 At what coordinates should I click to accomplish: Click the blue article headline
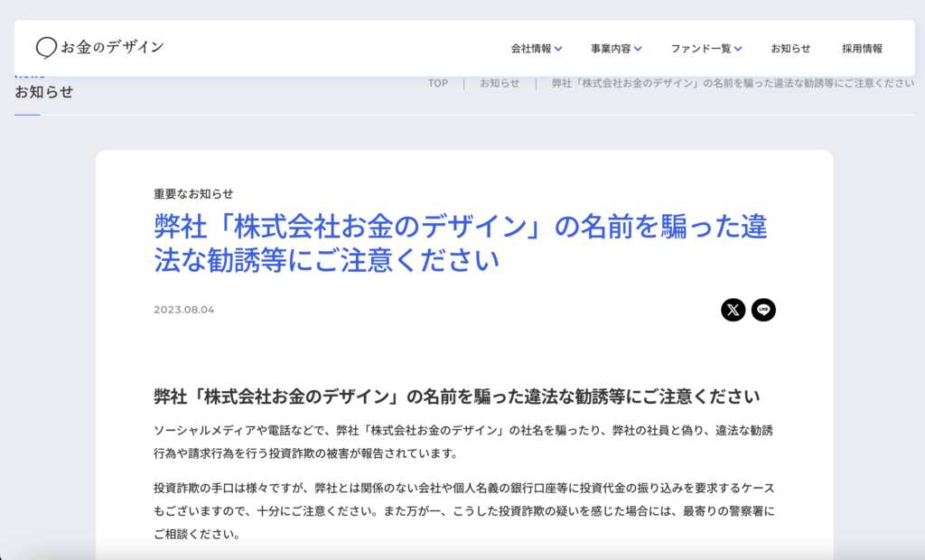click(x=460, y=243)
